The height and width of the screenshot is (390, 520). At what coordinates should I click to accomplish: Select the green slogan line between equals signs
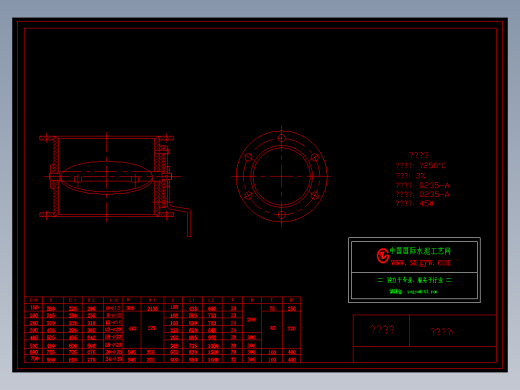pos(414,280)
